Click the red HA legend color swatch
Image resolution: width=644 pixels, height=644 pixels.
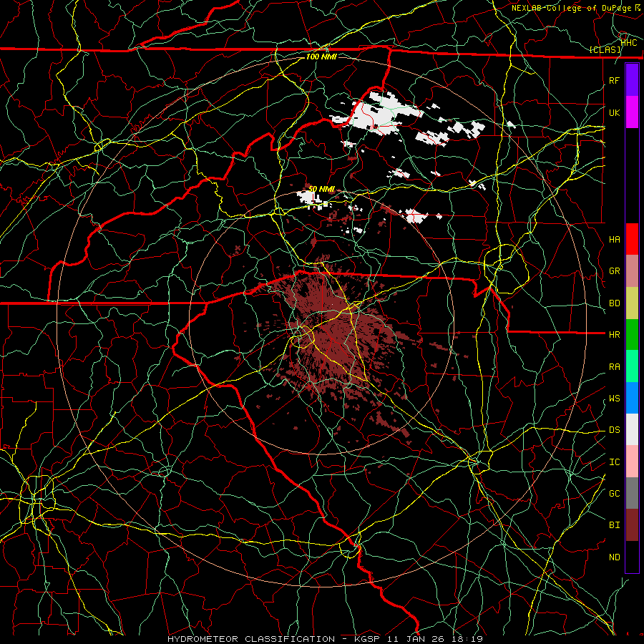coord(632,239)
